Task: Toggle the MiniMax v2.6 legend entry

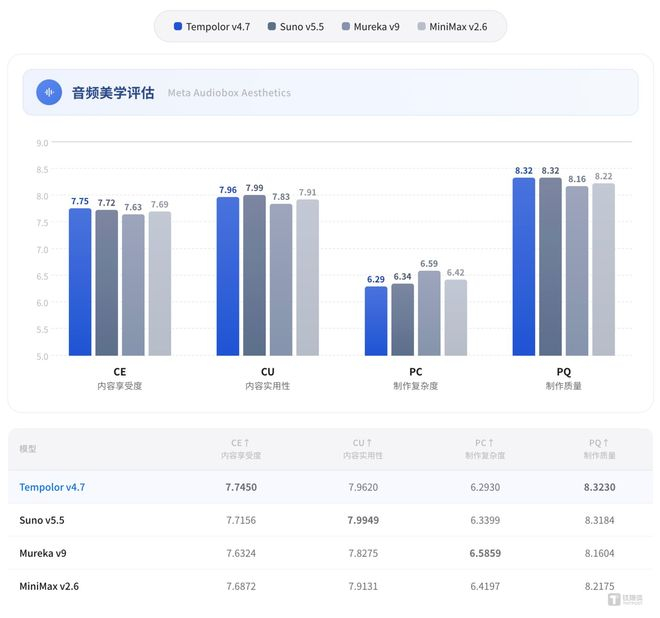Action: 452,27
